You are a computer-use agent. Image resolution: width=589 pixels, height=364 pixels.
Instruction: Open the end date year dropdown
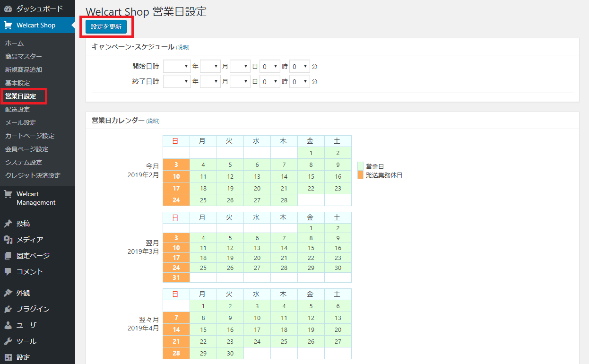177,81
